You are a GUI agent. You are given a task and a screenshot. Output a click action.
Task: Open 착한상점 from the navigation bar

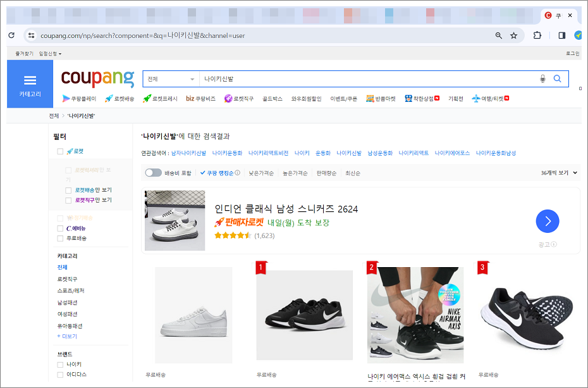422,99
